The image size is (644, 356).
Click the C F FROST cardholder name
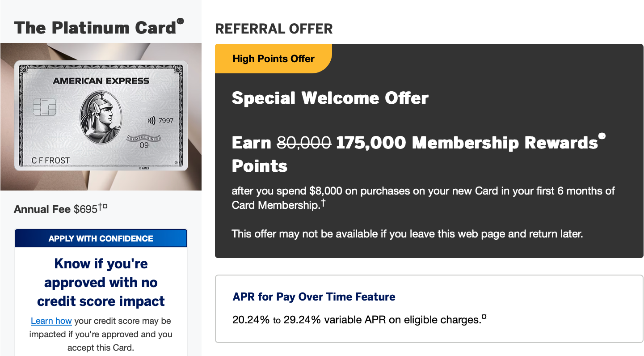pyautogui.click(x=51, y=160)
